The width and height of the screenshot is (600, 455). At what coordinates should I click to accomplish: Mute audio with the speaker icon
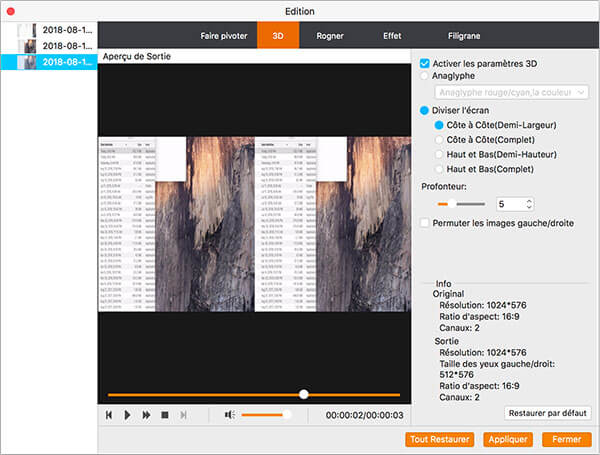pyautogui.click(x=229, y=414)
